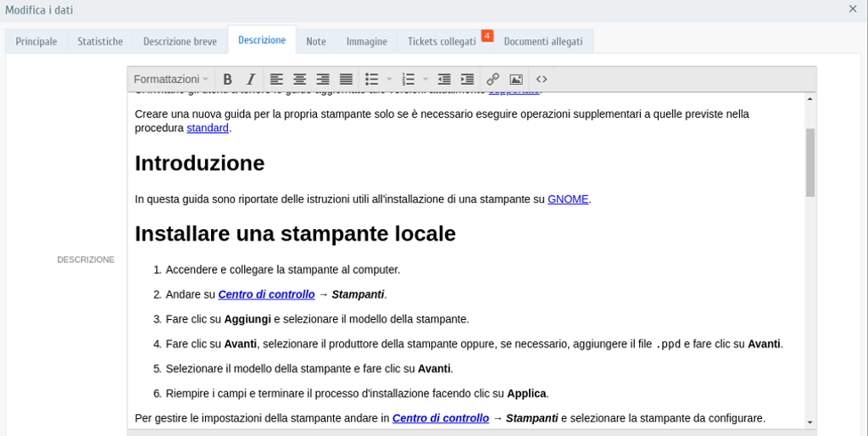Click the 'Installare una stampante locale' heading
This screenshot has height=436, width=868.
[x=295, y=234]
